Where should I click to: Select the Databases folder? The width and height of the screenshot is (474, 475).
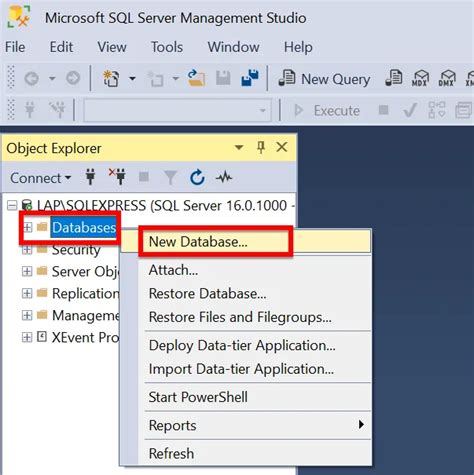point(84,227)
